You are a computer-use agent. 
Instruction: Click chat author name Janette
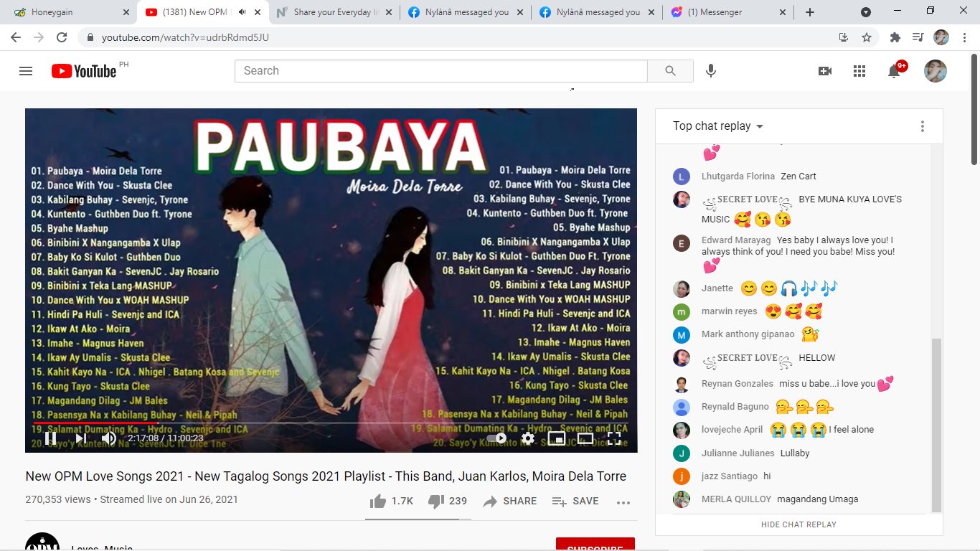717,288
